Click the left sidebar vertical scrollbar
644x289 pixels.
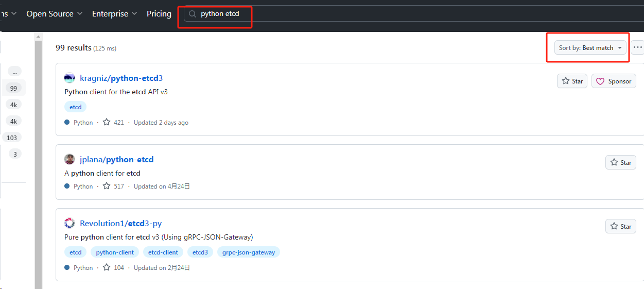click(38, 155)
